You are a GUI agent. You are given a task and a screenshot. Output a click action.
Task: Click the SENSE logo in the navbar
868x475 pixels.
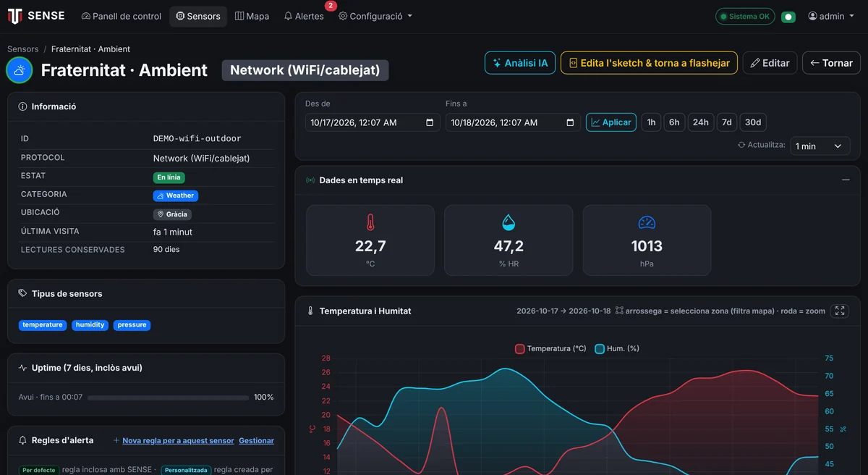[x=35, y=16]
